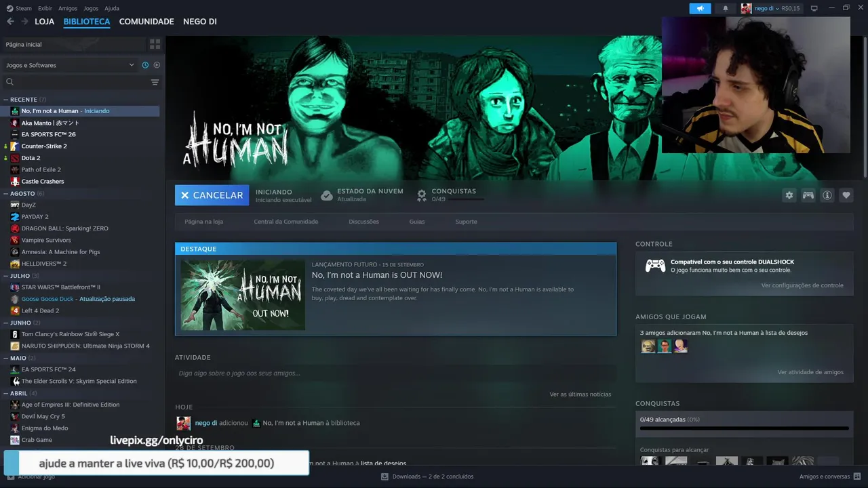Click the library search field
Screen dimensions: 868x488
(76, 82)
